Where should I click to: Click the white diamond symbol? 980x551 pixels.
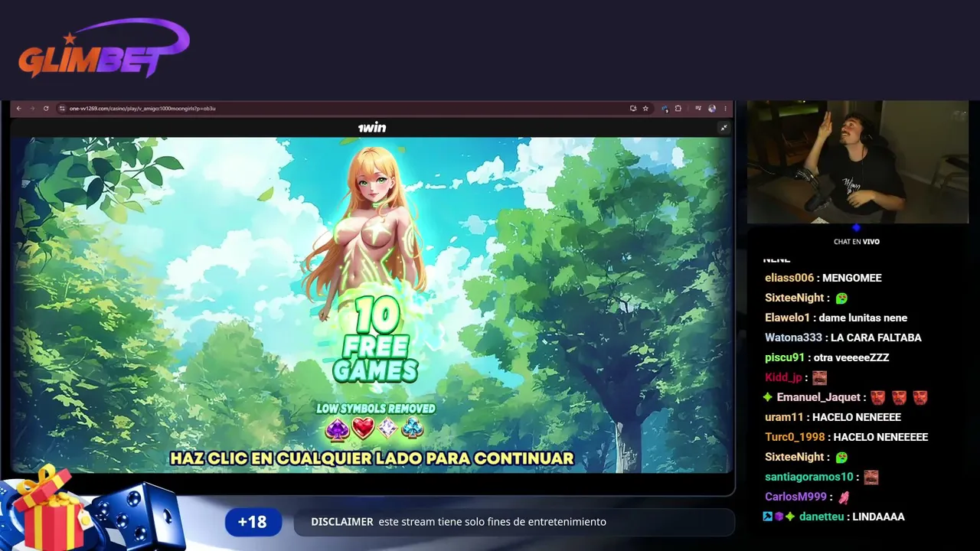[388, 429]
